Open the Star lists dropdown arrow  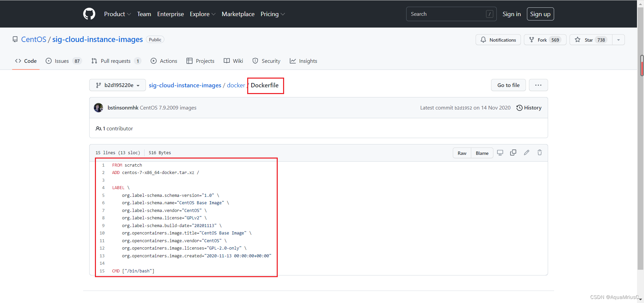619,40
